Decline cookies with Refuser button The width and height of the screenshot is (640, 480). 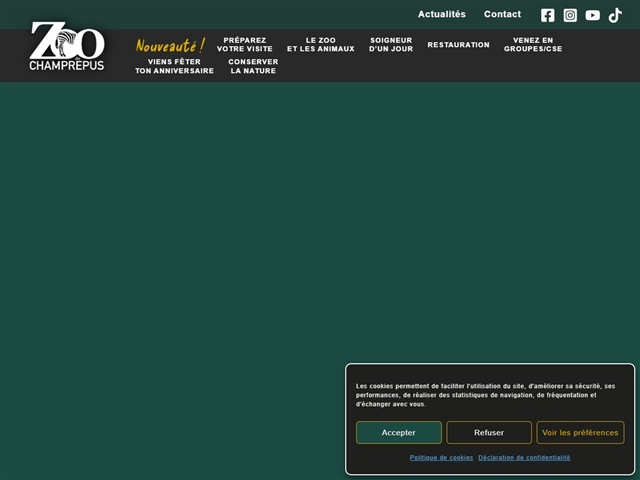[x=489, y=433]
